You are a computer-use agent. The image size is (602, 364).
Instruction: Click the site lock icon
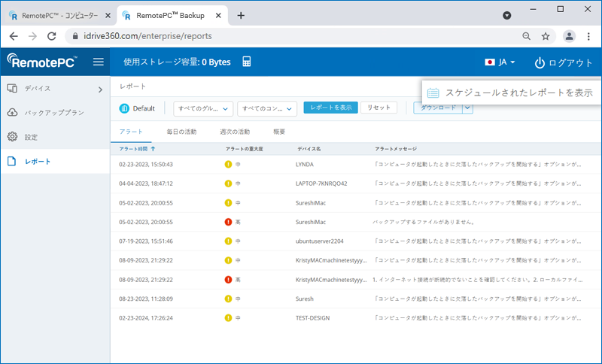(x=75, y=36)
